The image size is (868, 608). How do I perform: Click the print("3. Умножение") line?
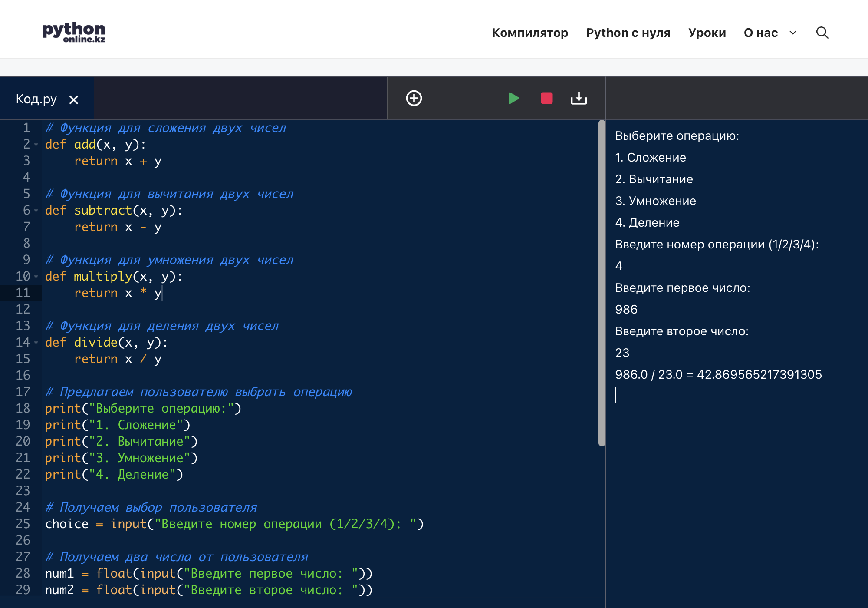[x=122, y=458]
